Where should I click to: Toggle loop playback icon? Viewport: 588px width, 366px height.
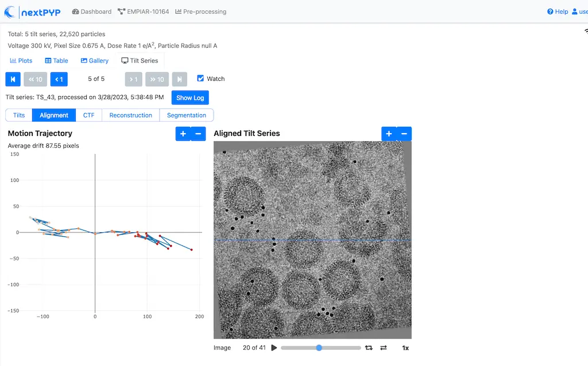click(x=369, y=348)
